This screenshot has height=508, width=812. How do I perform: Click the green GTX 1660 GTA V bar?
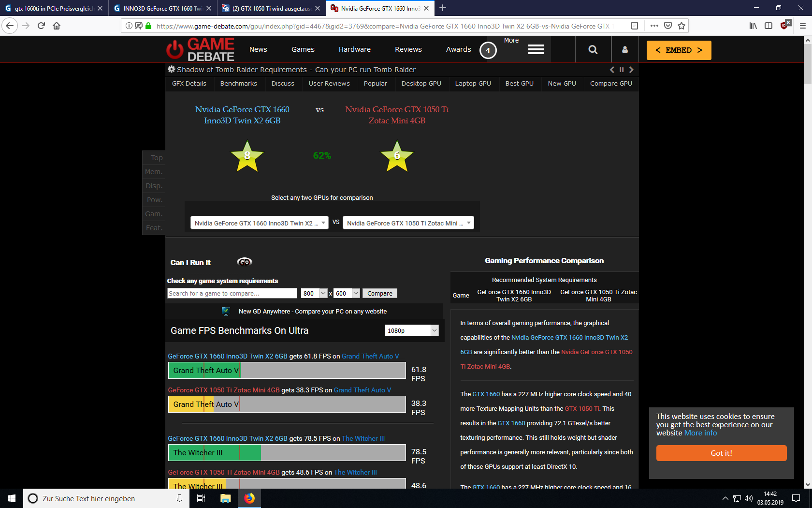204,371
